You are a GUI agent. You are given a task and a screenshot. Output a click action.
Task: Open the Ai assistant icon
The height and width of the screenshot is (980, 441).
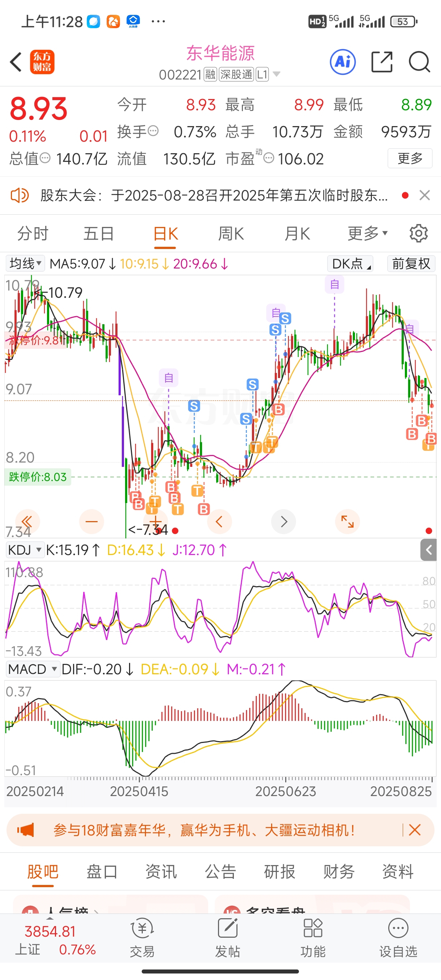[x=343, y=62]
